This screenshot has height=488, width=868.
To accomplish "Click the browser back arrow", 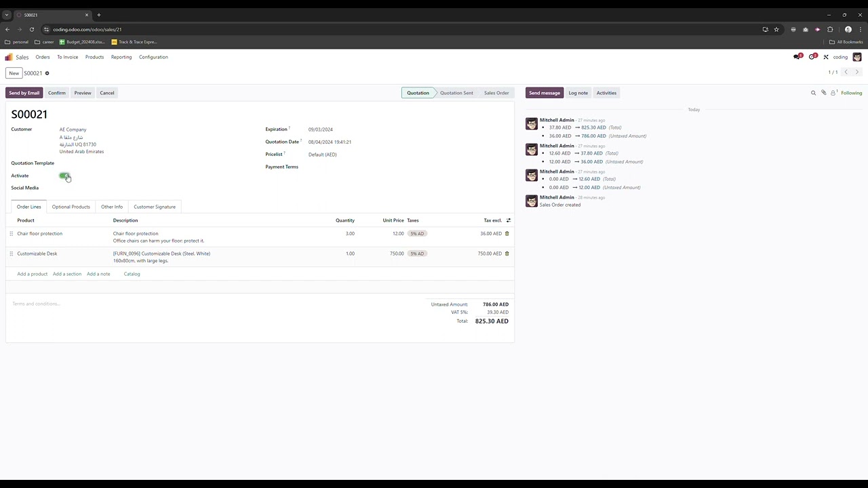I will tap(7, 29).
